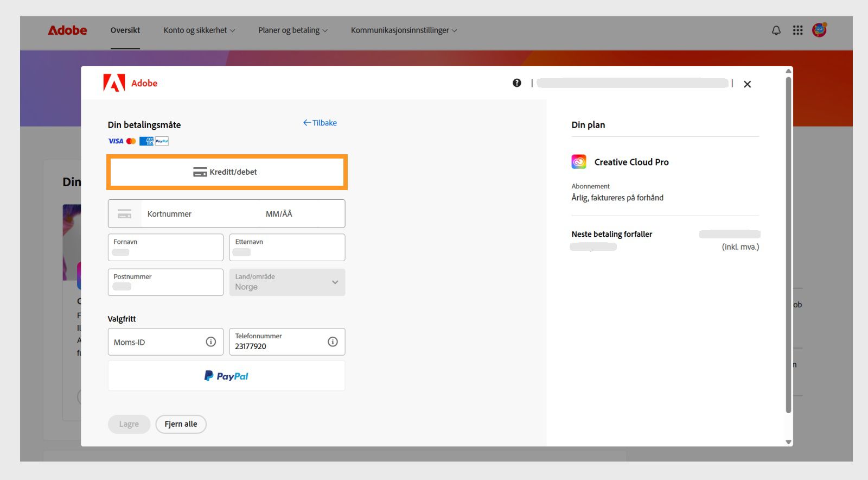The image size is (868, 480).
Task: Click the card icon in the Kortnummer field
Action: 125,214
